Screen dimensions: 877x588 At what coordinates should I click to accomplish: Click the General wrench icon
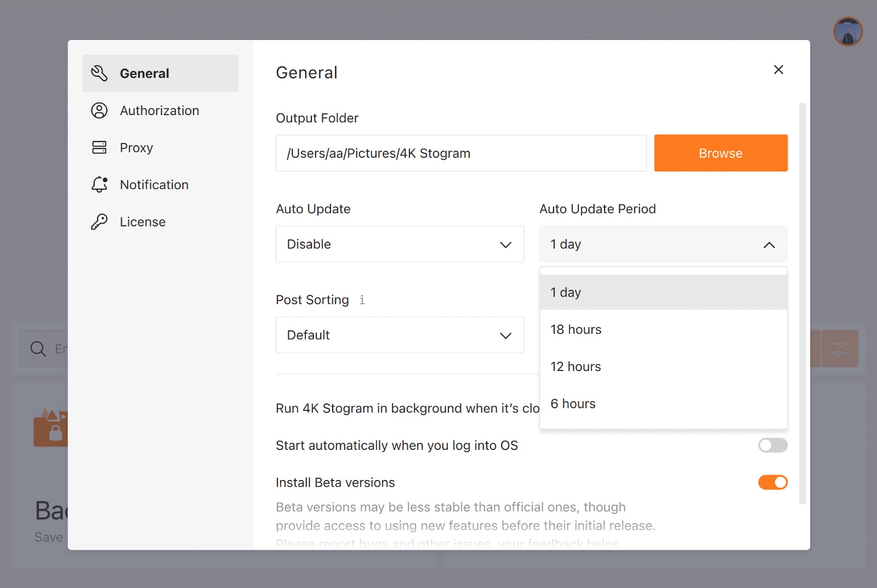pos(99,73)
